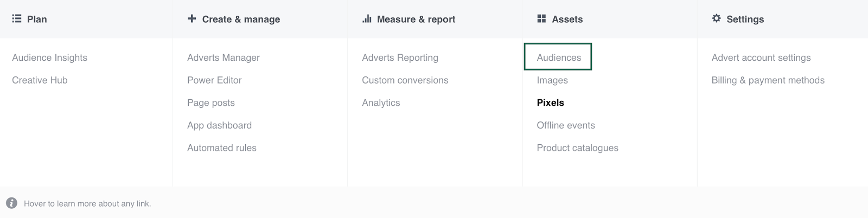Select the highlighted Audiences link
This screenshot has height=218, width=868.
click(559, 57)
